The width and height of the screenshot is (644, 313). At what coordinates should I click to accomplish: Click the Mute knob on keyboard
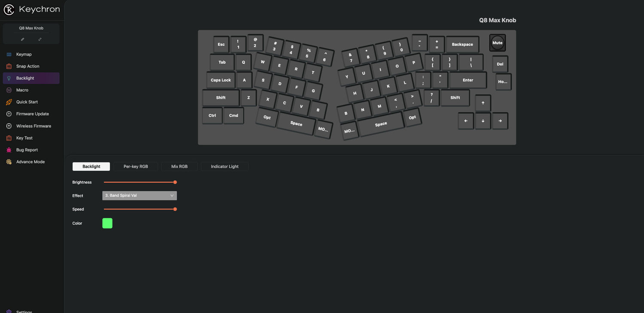tap(498, 43)
